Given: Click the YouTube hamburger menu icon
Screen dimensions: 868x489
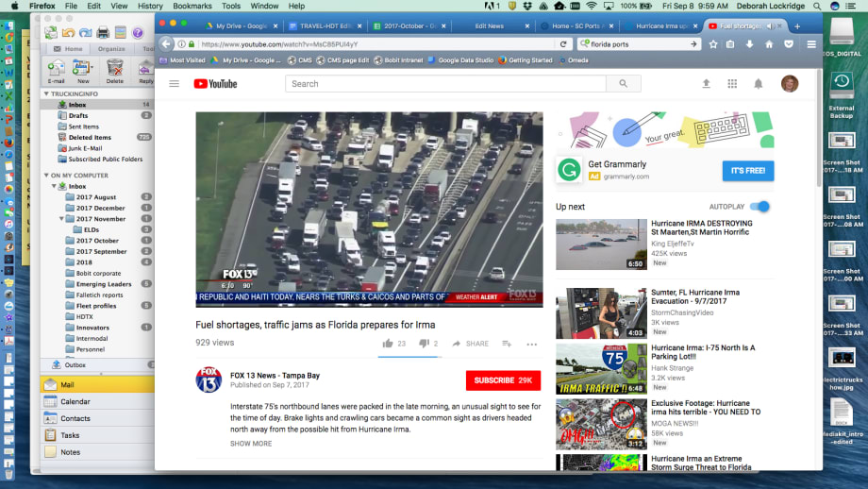Looking at the screenshot, I should 174,84.
